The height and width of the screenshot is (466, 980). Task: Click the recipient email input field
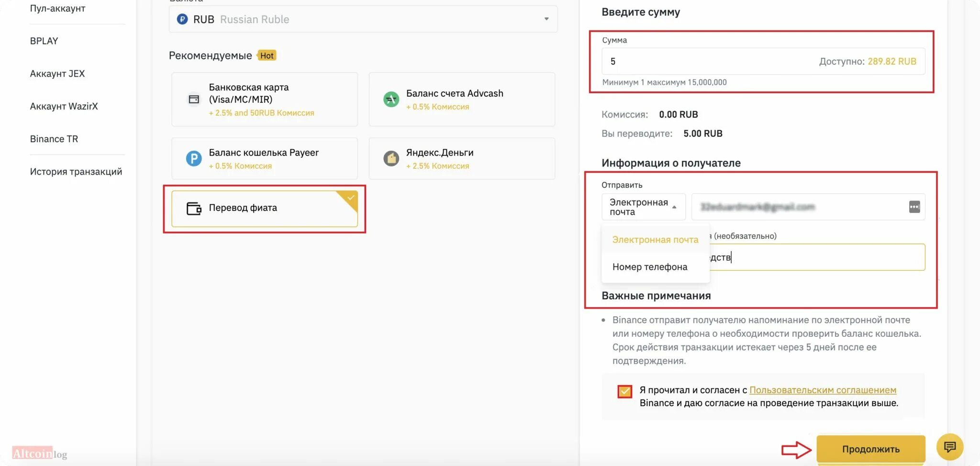pos(808,207)
